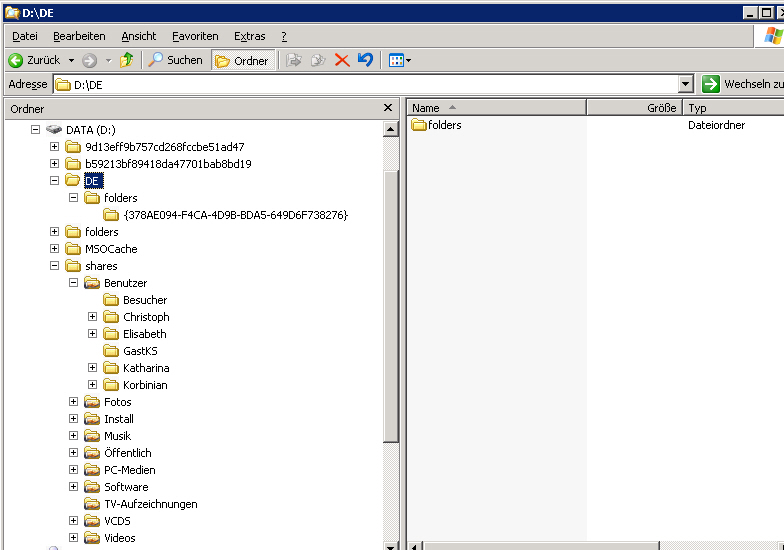Click the file list horizontal scrollbar

click(542, 546)
